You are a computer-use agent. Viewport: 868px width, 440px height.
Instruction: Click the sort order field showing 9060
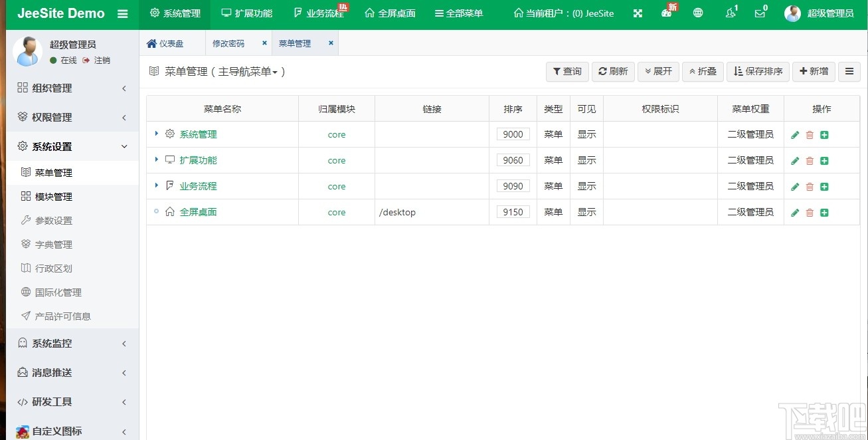(513, 160)
